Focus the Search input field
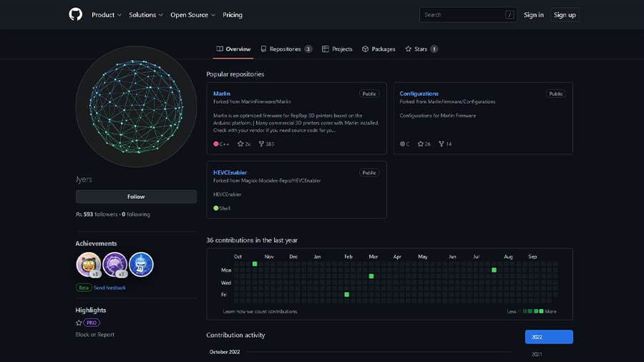This screenshot has height=362, width=644. pyautogui.click(x=468, y=15)
